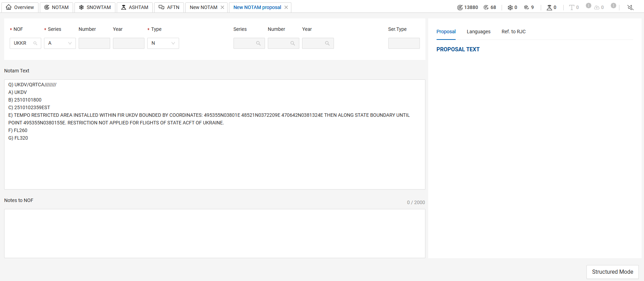The width and height of the screenshot is (644, 281).
Task: Open the SNOWTAM tab
Action: tap(95, 7)
